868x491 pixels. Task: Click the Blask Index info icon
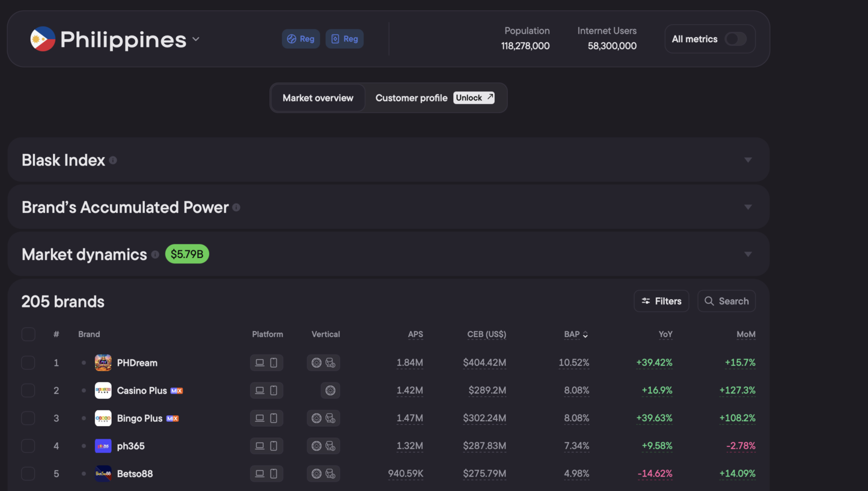113,160
